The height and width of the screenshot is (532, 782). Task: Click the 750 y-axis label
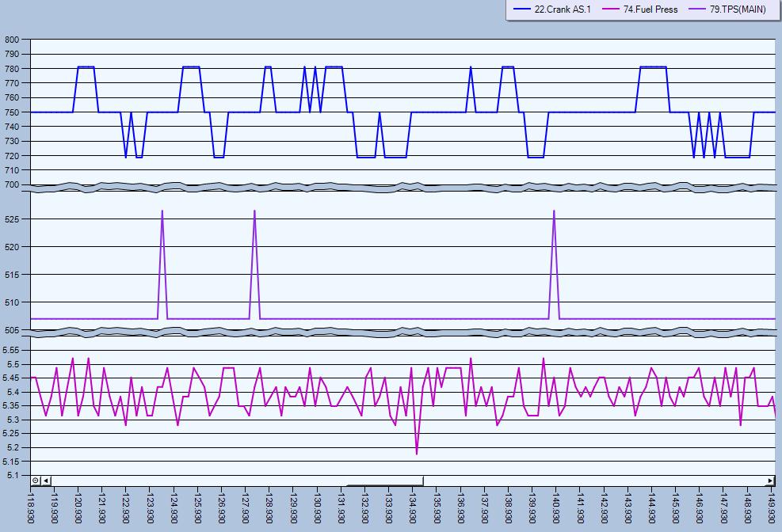[x=12, y=112]
